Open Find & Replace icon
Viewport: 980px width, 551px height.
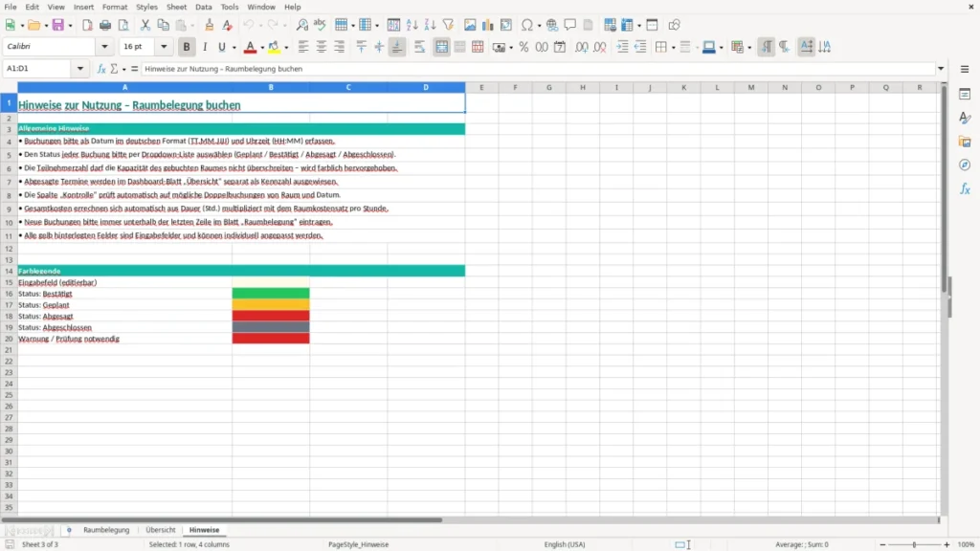pos(301,25)
